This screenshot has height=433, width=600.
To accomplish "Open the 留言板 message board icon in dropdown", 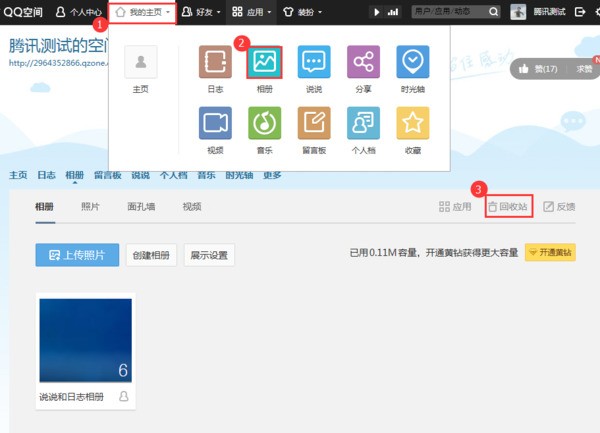I will click(314, 123).
